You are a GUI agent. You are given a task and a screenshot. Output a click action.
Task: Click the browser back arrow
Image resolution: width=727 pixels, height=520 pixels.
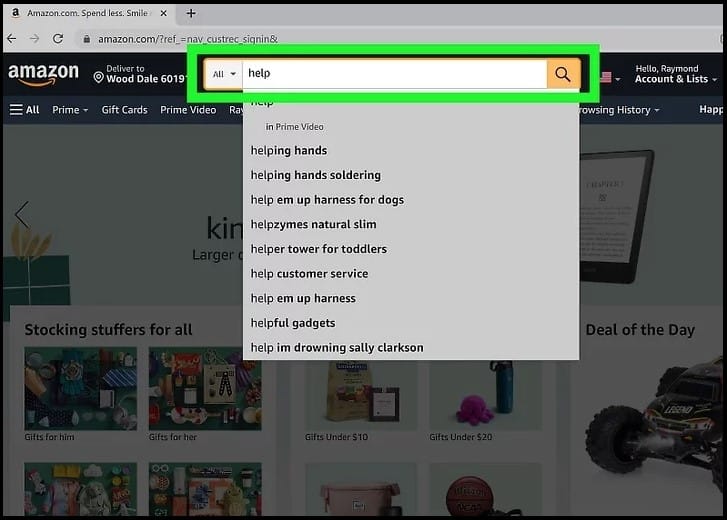pos(12,39)
